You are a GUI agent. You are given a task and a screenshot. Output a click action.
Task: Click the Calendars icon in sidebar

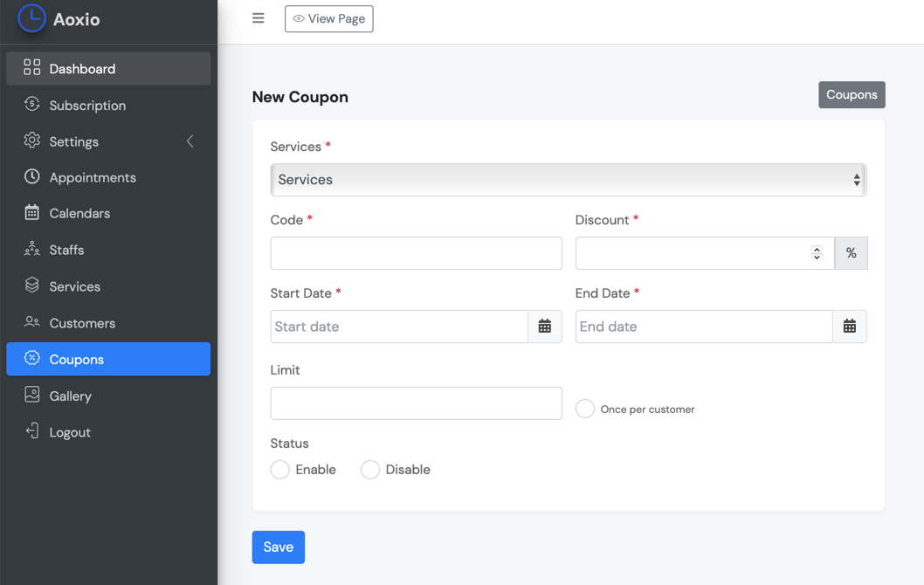click(31, 213)
